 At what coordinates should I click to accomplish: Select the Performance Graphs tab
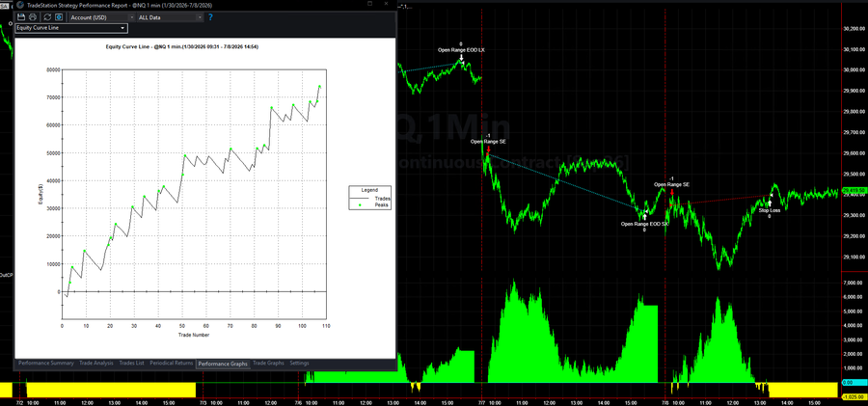pos(223,364)
